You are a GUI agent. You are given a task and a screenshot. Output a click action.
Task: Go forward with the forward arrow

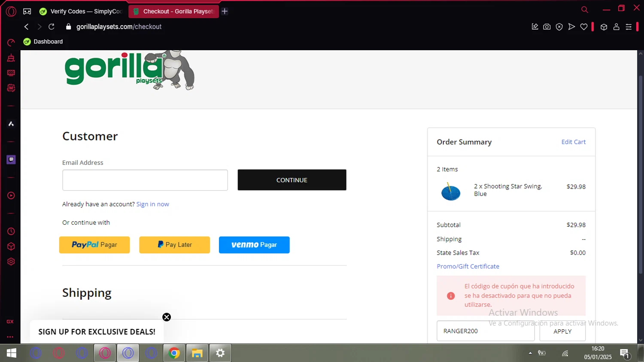pyautogui.click(x=39, y=27)
